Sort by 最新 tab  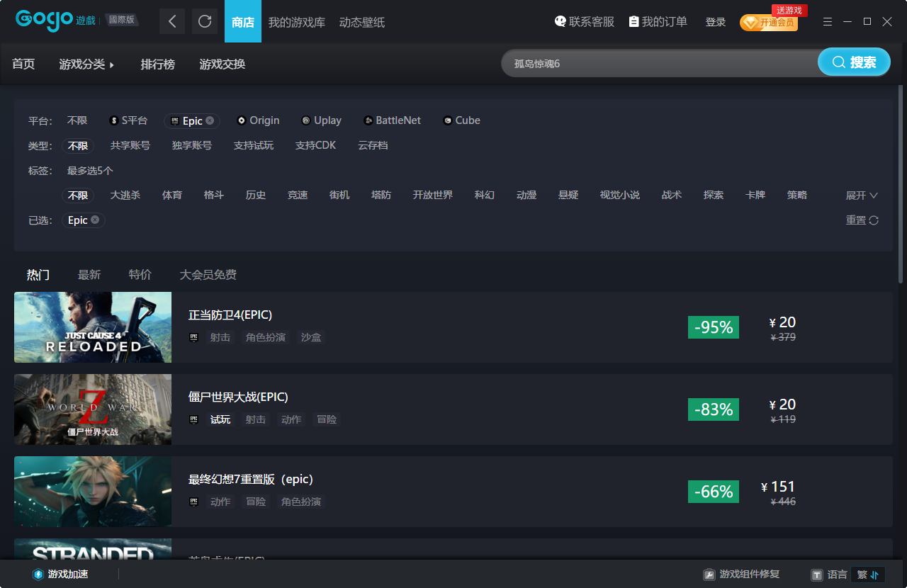(x=89, y=275)
